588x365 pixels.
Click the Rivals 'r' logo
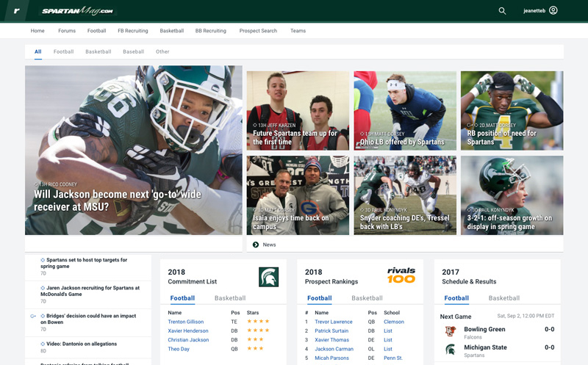(x=16, y=10)
